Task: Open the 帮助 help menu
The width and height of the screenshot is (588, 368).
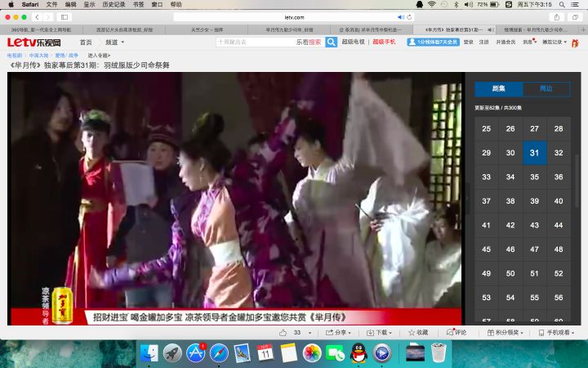Action: point(176,5)
